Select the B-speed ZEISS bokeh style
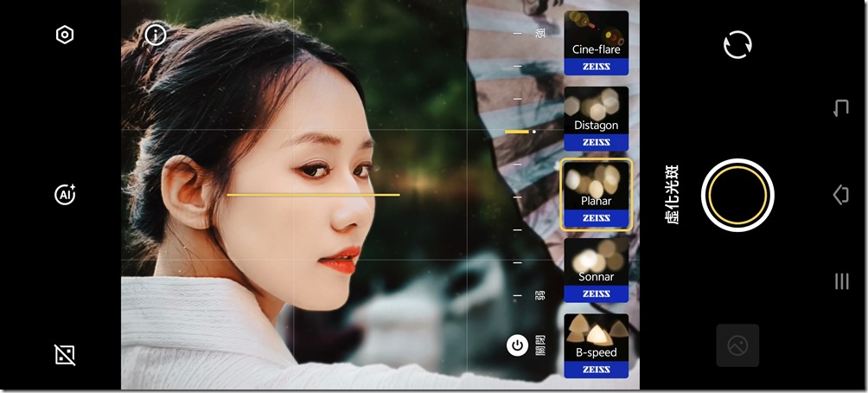The height and width of the screenshot is (393, 868). 597,346
